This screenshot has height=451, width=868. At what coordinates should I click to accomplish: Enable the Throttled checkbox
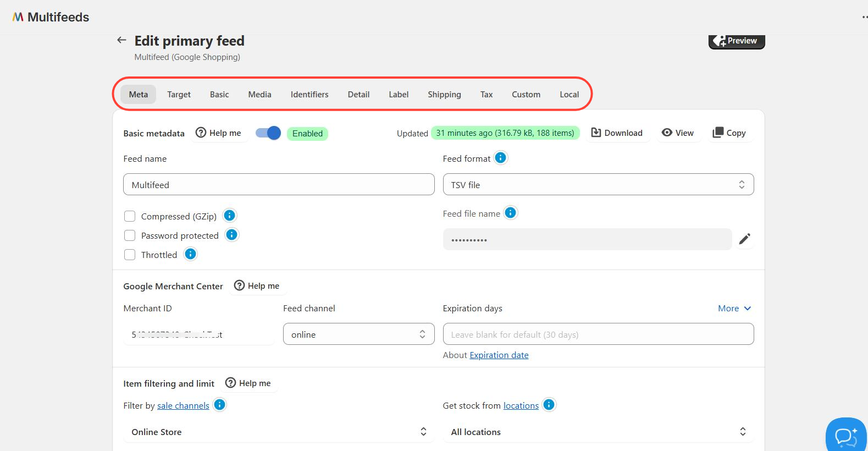coord(130,255)
